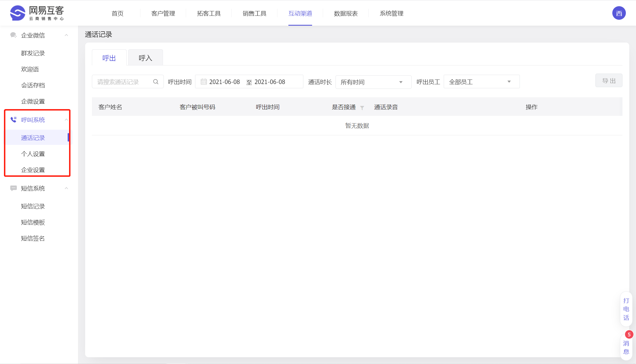Open 拓客工具 in top navigation

point(209,13)
